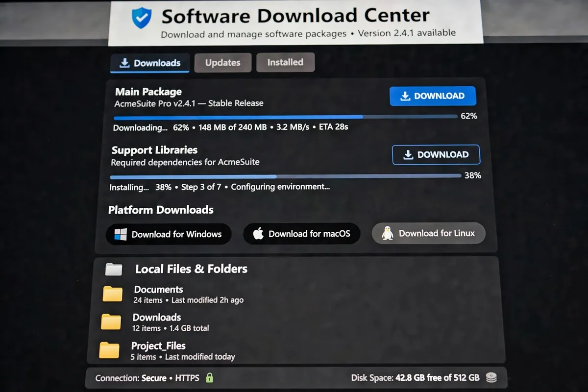588x392 pixels.
Task: Click the solid blue DOWNLOAD button for Main Package
Action: pyautogui.click(x=433, y=96)
